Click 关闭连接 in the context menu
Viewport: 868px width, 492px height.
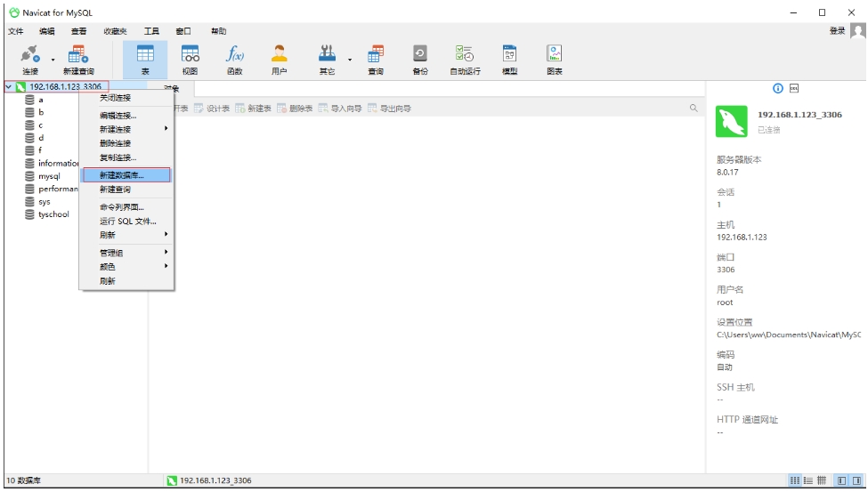click(x=115, y=98)
